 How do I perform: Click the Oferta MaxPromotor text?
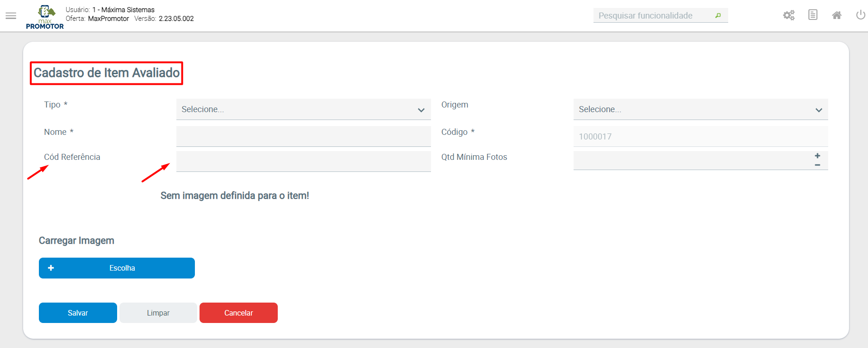pos(97,19)
